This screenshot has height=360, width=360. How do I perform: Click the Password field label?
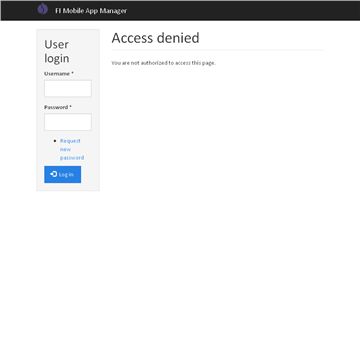(56, 107)
